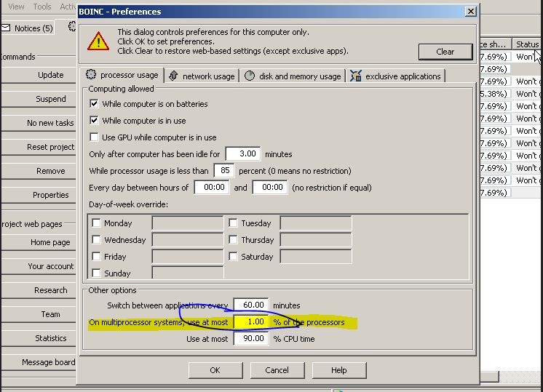Click the Help button
543x392 pixels.
click(x=339, y=370)
